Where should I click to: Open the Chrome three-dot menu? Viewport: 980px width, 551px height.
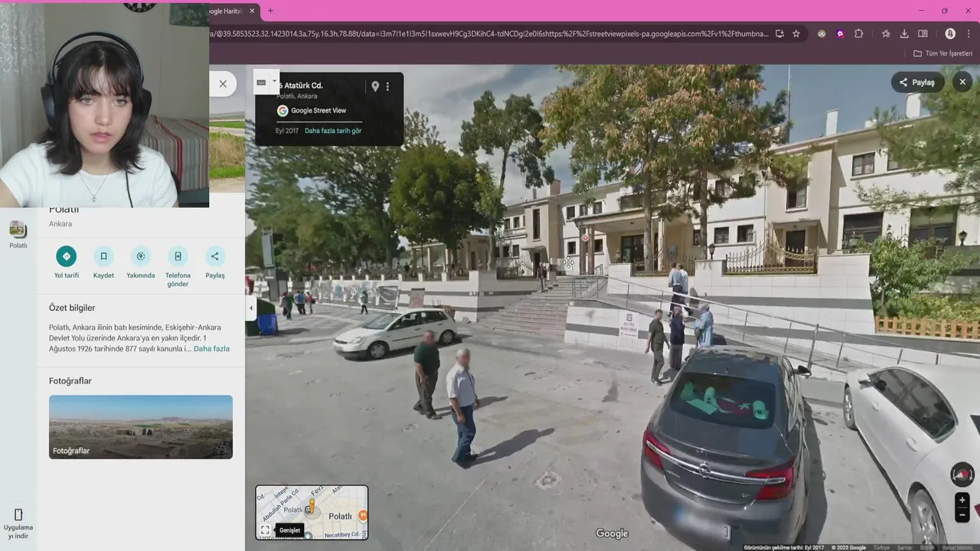pyautogui.click(x=969, y=34)
